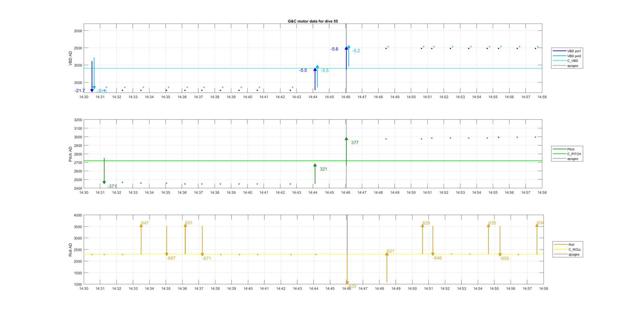Image resolution: width=644 pixels, height=319 pixels.
Task: Click "apogee" in the Roll plot legend
Action: pos(568,254)
